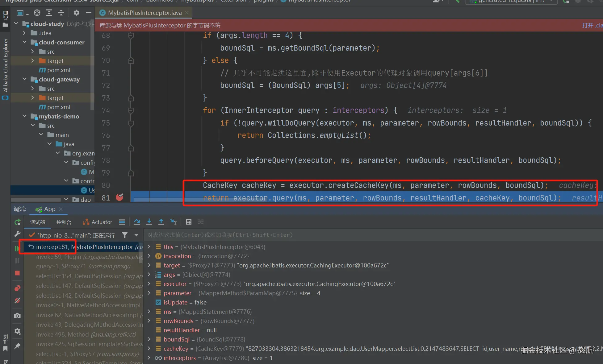
Task: Click Step Out icon in debug toolbar
Action: [161, 222]
